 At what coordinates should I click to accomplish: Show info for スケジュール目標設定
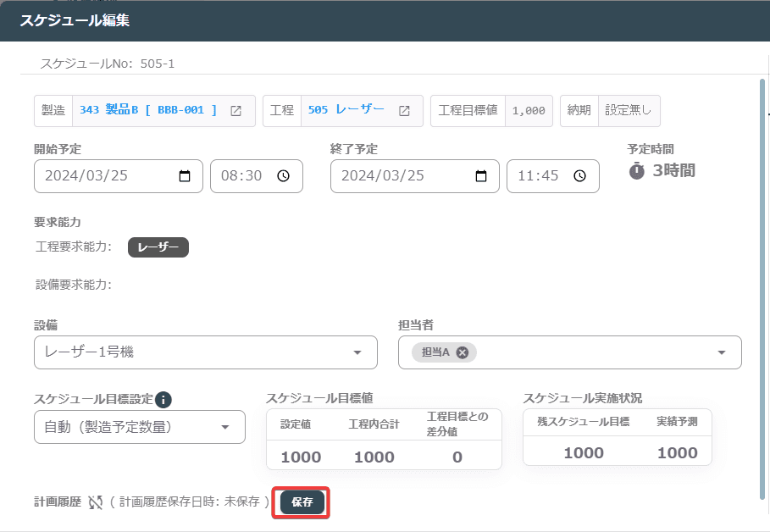tap(163, 399)
